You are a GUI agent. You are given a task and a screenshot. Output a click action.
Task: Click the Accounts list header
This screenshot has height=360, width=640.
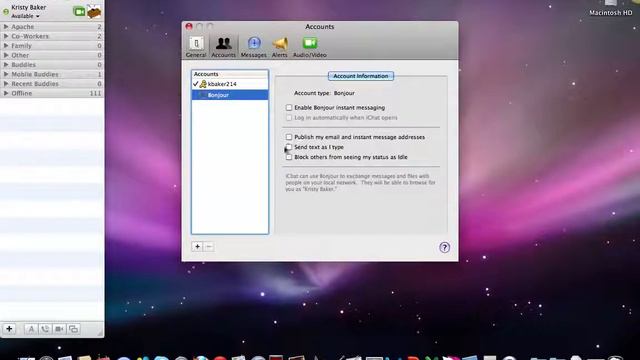coord(230,74)
